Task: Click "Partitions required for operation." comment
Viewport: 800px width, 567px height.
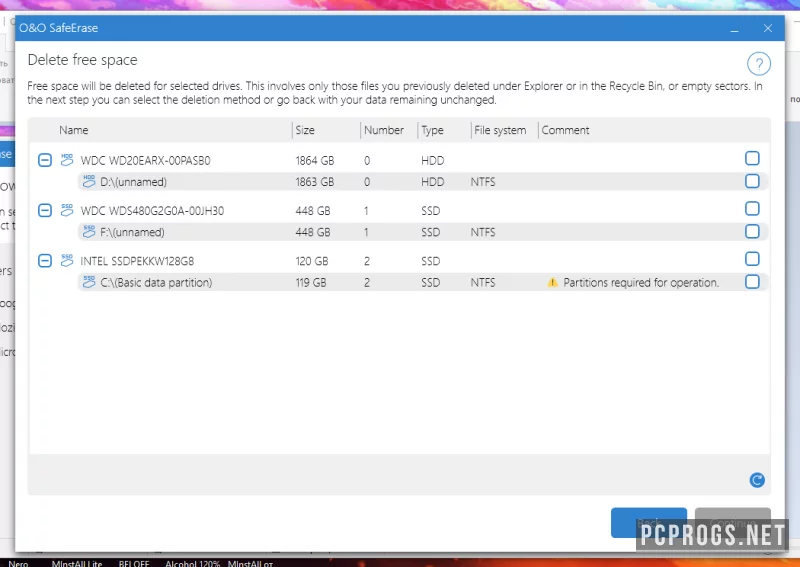Action: (641, 283)
